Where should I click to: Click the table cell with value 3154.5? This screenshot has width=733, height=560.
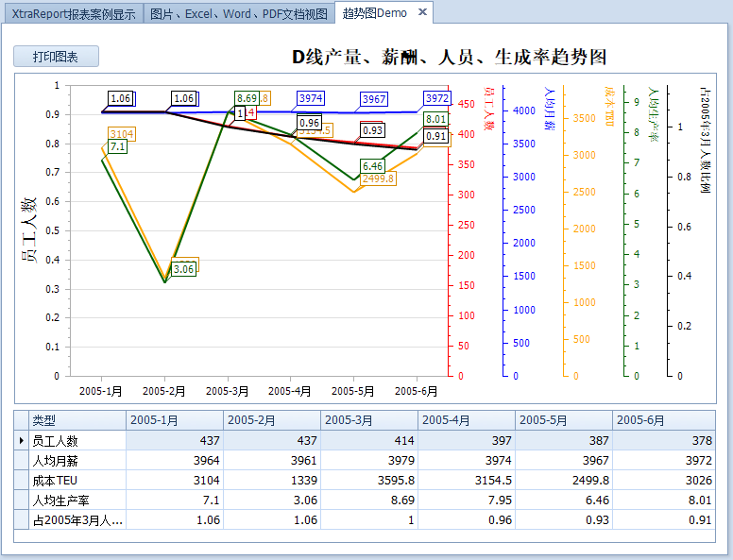[x=467, y=480]
